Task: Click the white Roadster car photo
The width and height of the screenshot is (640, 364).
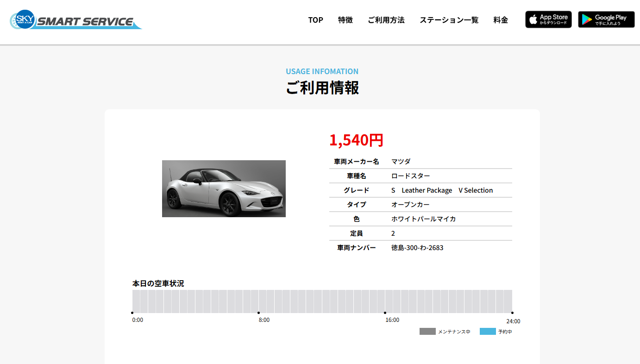Action: [x=224, y=188]
